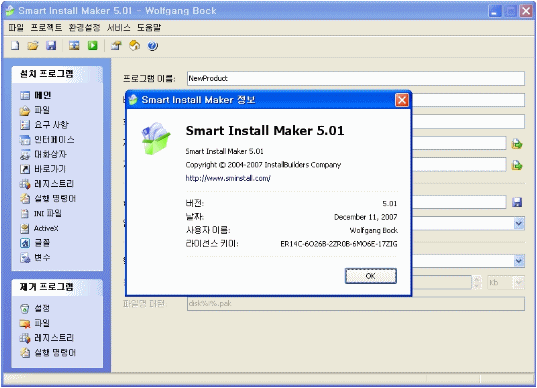Click the Open project folder icon
The image size is (537, 388).
(33, 46)
